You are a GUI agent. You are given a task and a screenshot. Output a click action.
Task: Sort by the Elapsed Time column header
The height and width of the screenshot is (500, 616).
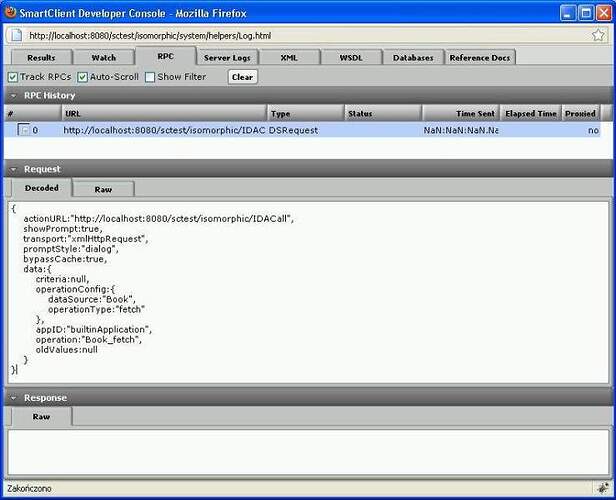click(531, 114)
